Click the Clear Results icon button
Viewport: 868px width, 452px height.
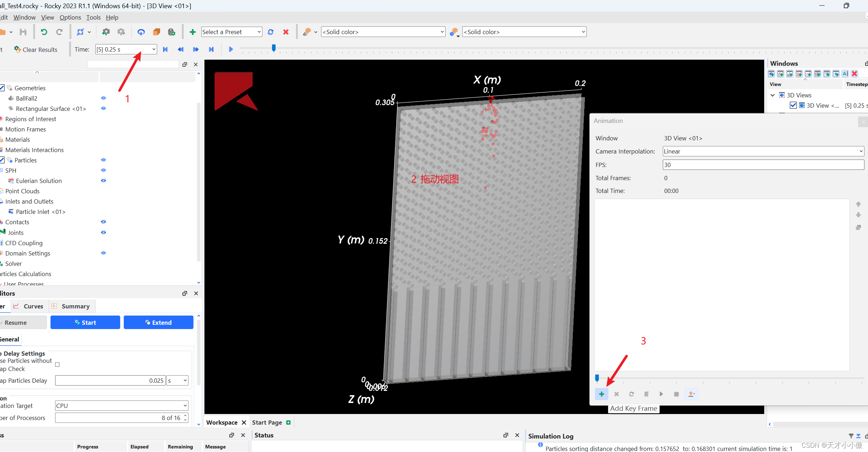[36, 49]
